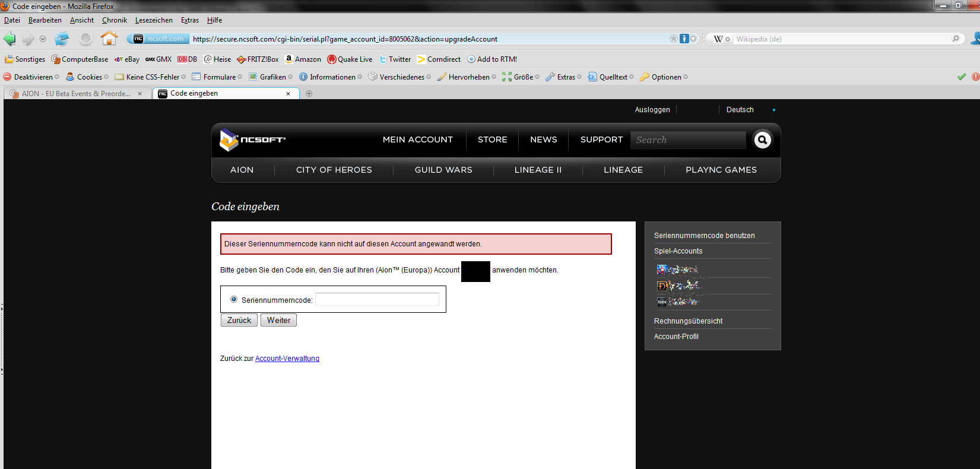Expand the Cookies toolbar menu

(87, 77)
